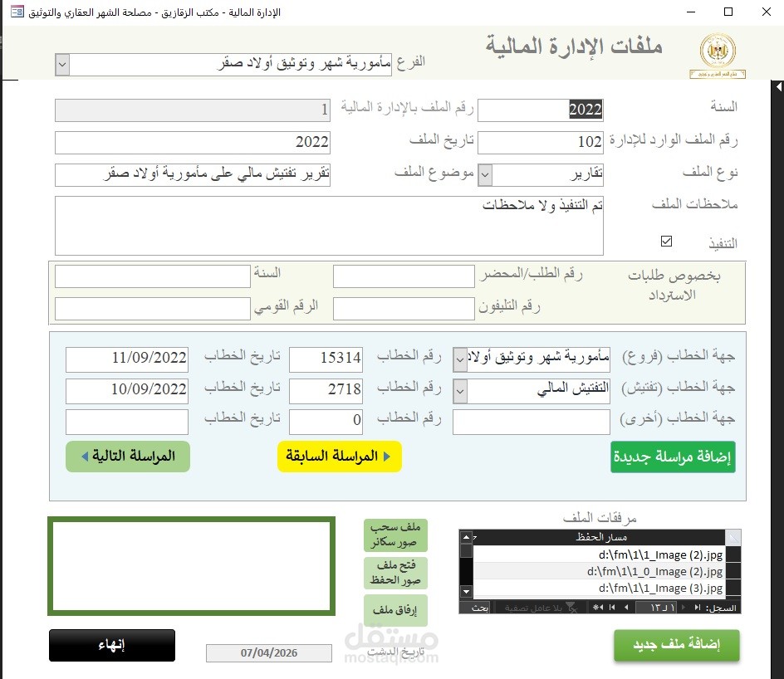Click فتح ملف صور الحفظ button
The image size is (784, 679).
pos(395,573)
